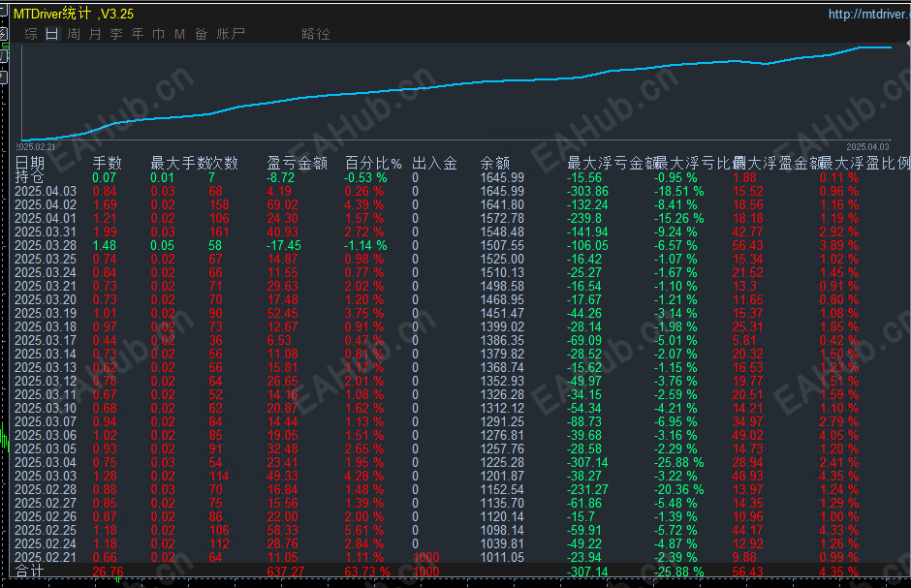Click the floating loss value -303.86
911x588 pixels.
587,191
